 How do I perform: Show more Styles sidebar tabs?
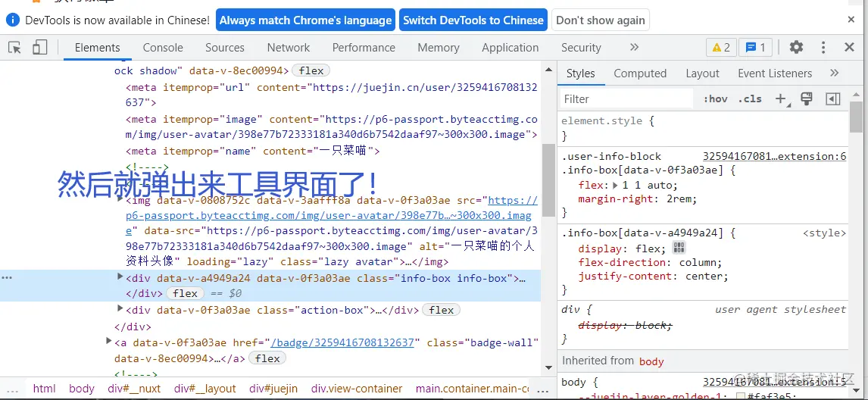(835, 73)
